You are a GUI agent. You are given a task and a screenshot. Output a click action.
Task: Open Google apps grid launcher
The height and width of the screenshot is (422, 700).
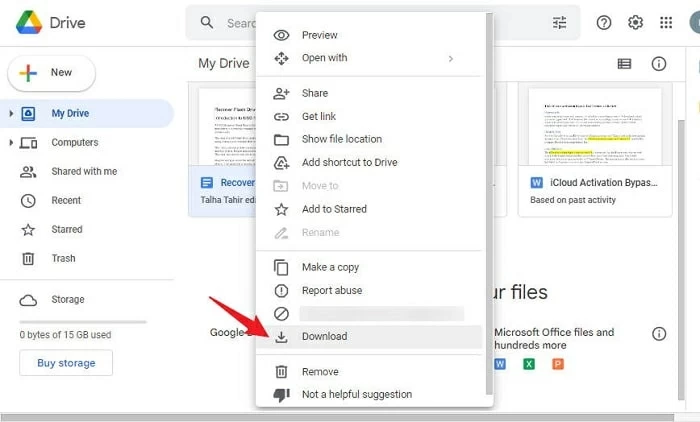point(666,23)
